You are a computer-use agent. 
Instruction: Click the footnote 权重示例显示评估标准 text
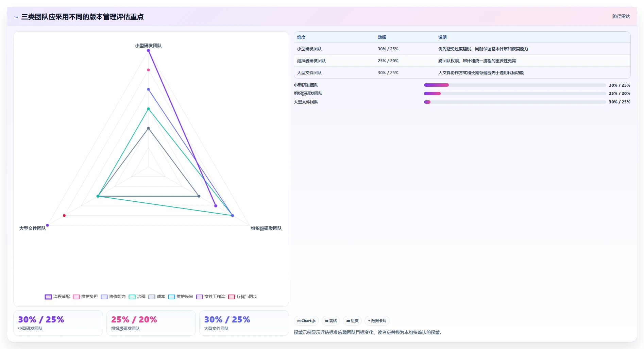tap(369, 333)
